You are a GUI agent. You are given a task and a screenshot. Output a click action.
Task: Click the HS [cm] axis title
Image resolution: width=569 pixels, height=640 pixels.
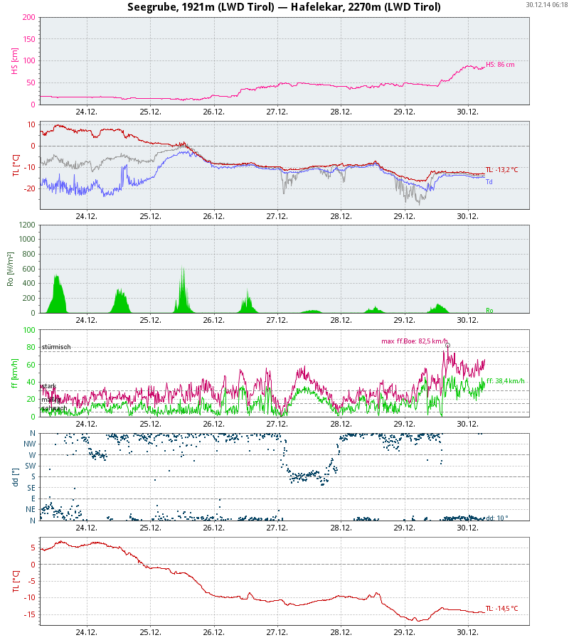pyautogui.click(x=15, y=61)
